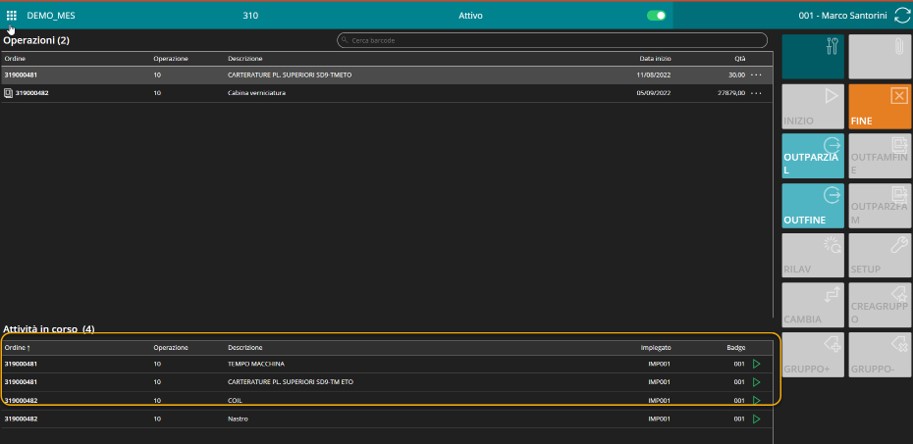Click the orange FINE button
The width and height of the screenshot is (913, 444).
coord(880,106)
